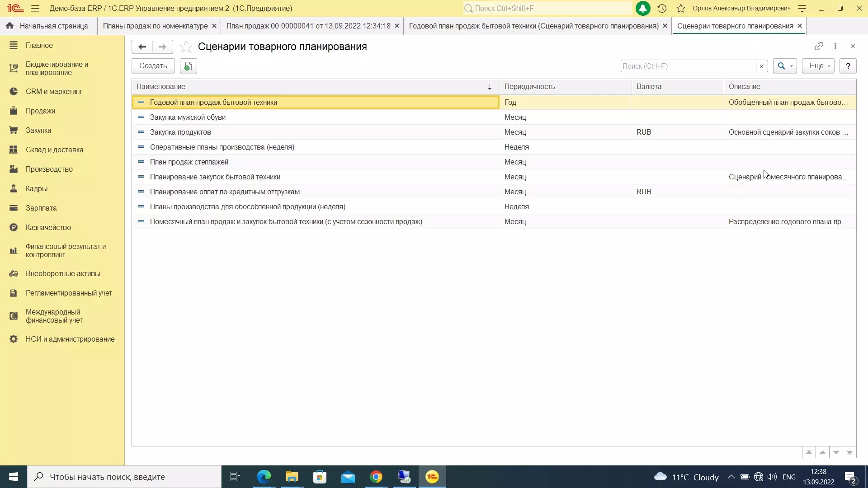Navigate back with left arrow button

point(142,47)
